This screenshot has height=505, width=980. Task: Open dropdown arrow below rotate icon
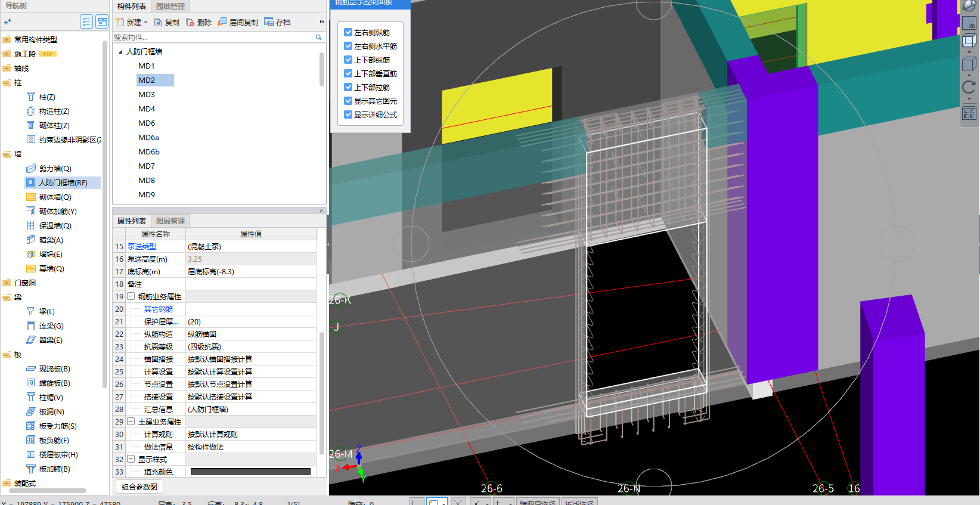click(x=969, y=99)
